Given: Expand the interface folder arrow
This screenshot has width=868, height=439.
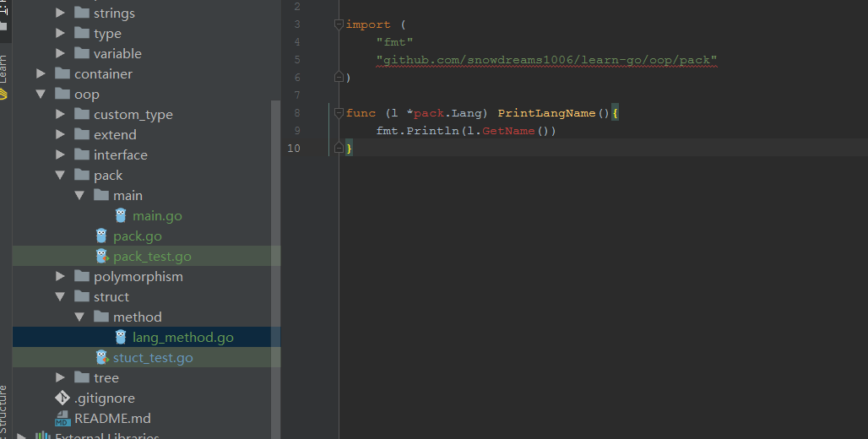Looking at the screenshot, I should pos(60,154).
